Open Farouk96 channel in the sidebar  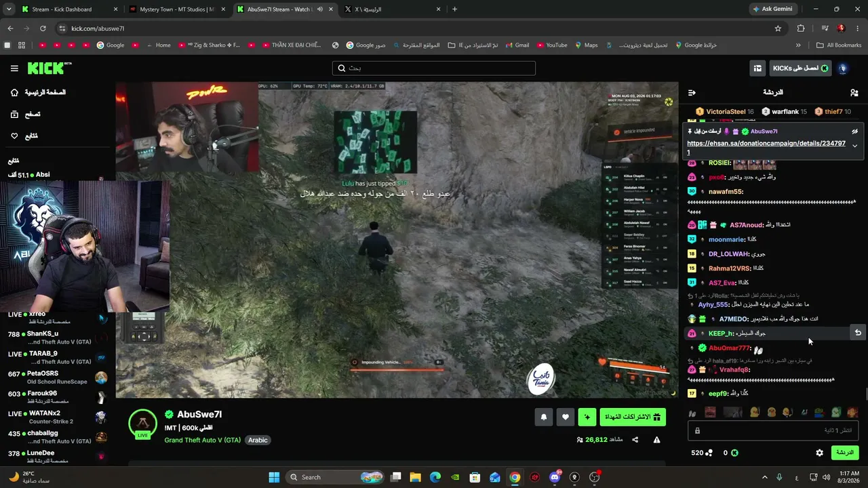click(58, 397)
